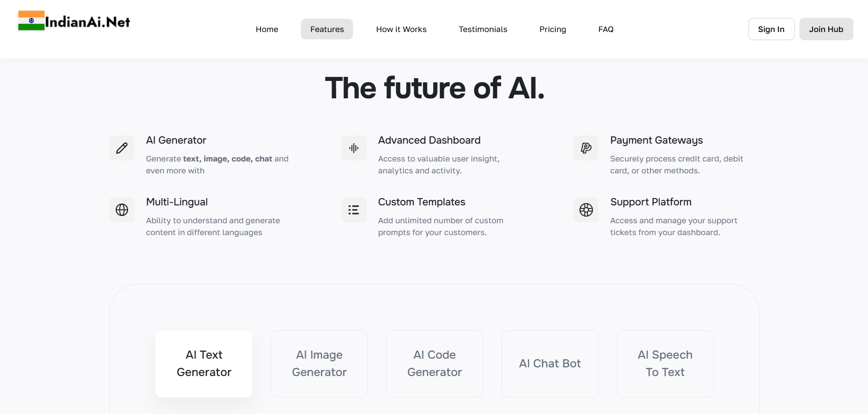Open the FAQ nav link
The height and width of the screenshot is (414, 868).
(606, 29)
